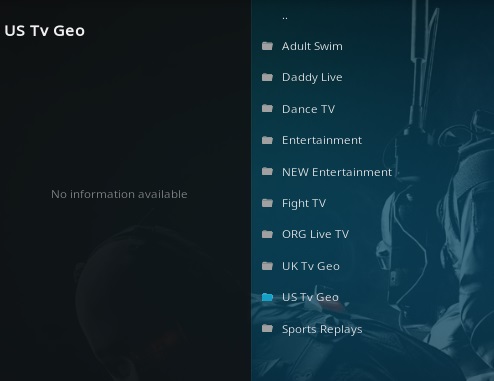Image resolution: width=494 pixels, height=381 pixels.
Task: Click the Fight TV folder icon
Action: (267, 203)
